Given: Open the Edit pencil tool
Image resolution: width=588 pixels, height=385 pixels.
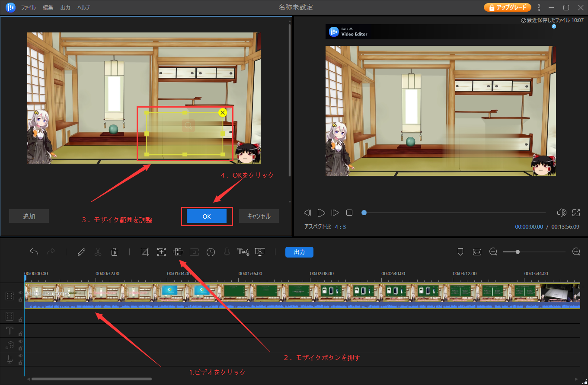Looking at the screenshot, I should [81, 252].
